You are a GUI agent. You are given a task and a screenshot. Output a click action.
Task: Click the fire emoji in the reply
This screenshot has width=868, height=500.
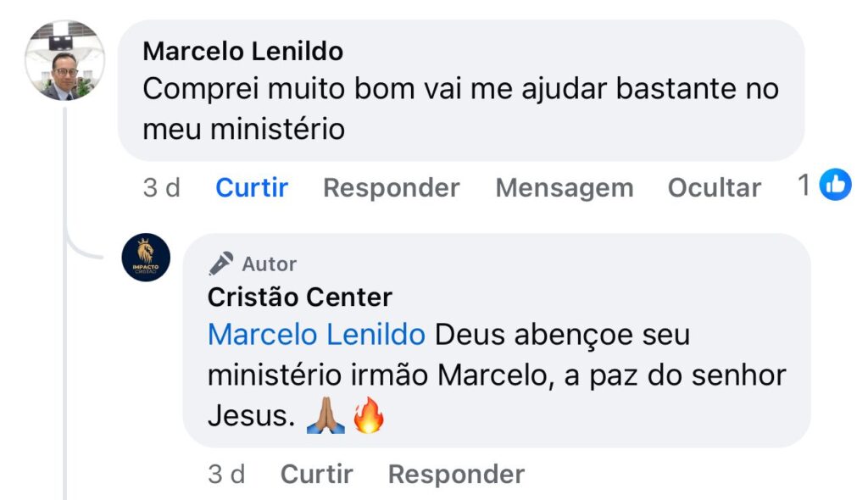[368, 417]
